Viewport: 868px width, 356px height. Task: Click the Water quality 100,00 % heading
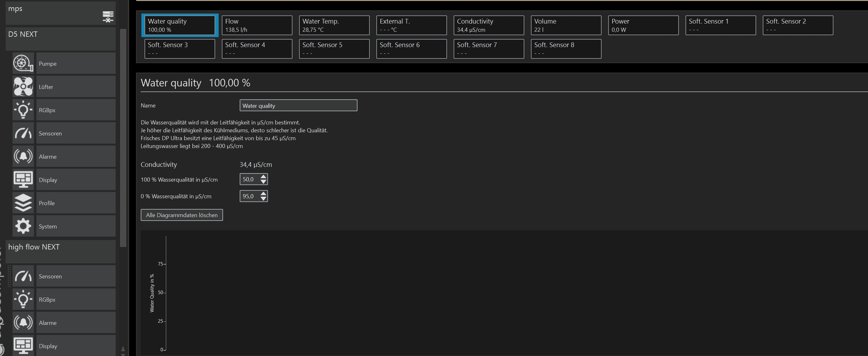(x=195, y=83)
